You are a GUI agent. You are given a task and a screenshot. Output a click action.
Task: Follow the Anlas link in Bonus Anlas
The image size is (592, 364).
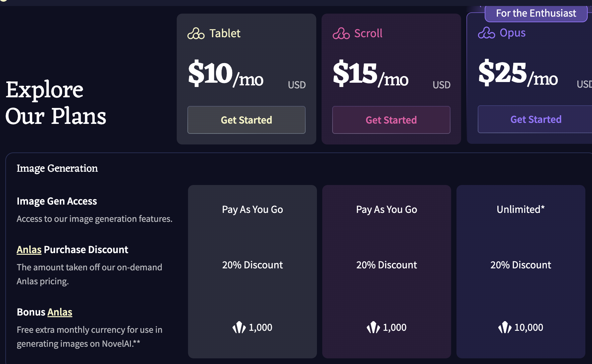[x=60, y=312]
